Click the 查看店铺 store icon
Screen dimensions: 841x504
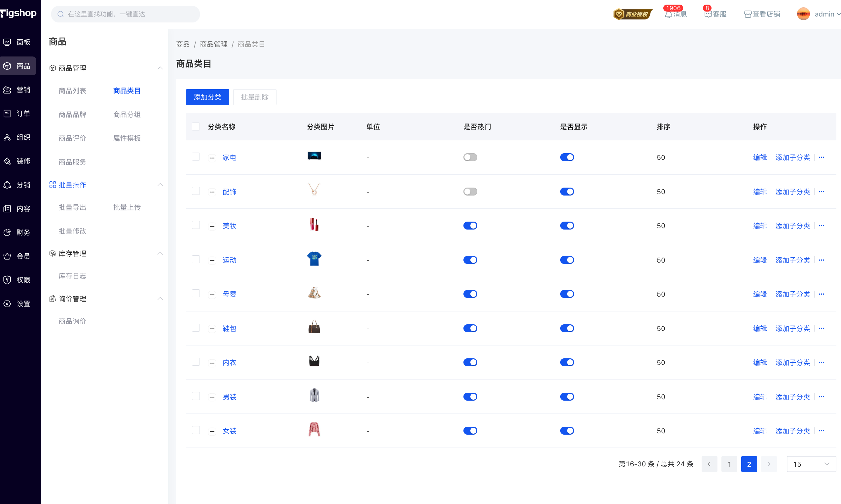coord(747,14)
